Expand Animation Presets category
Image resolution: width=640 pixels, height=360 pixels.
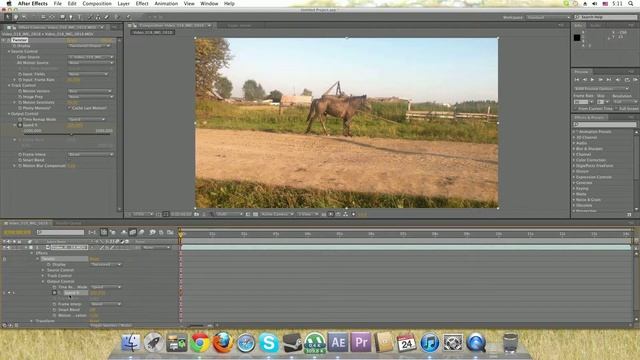[574, 132]
